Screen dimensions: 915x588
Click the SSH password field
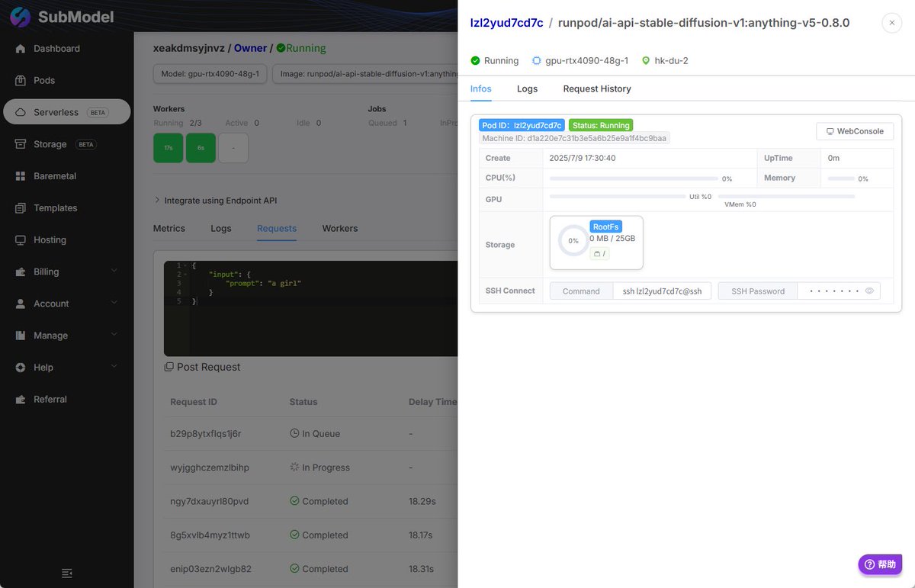click(839, 291)
